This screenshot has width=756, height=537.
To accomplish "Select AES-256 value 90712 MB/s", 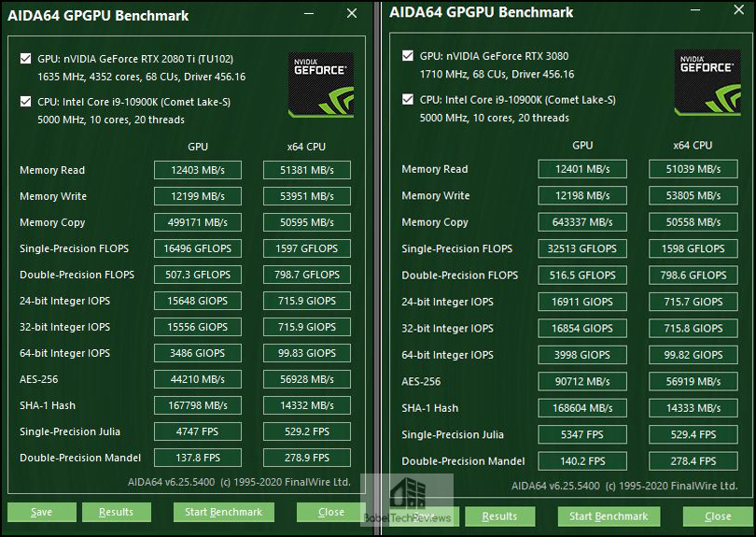I will (x=582, y=381).
